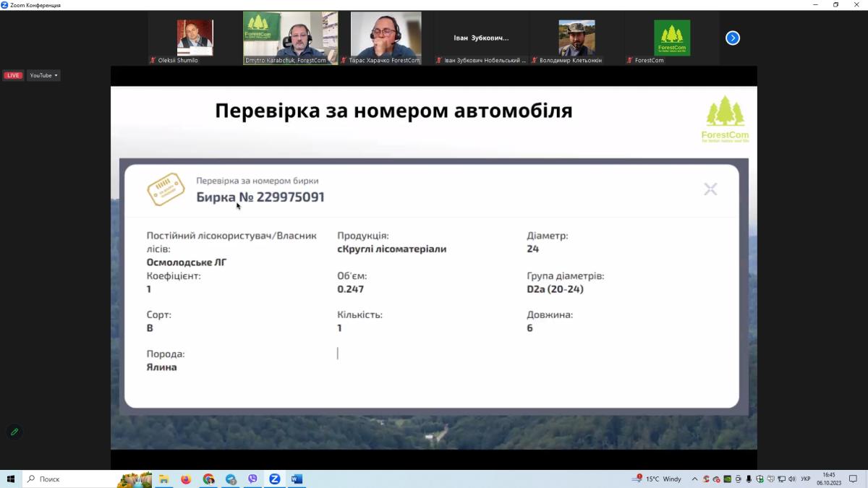The height and width of the screenshot is (488, 868).
Task: Select Тарас Харачко's video thumbnail
Action: coord(386,38)
